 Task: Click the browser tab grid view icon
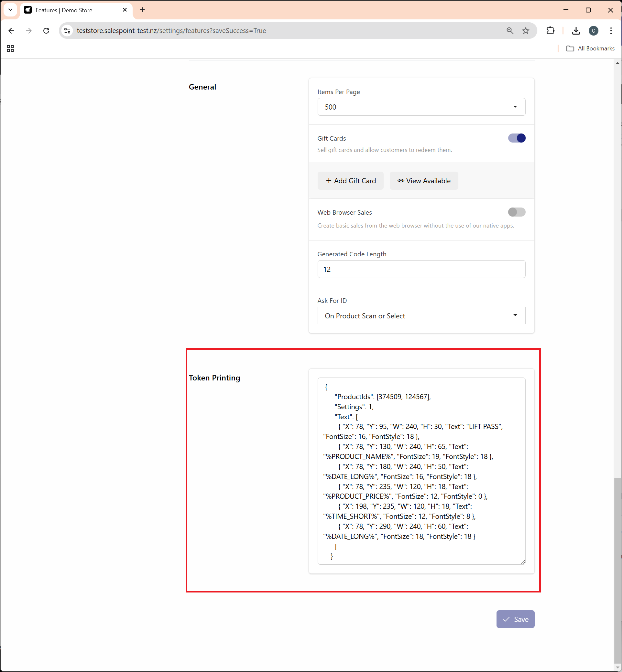tap(10, 48)
